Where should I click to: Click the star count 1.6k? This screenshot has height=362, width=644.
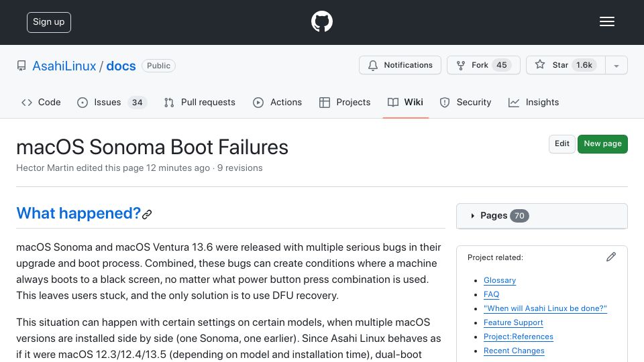[x=584, y=65]
